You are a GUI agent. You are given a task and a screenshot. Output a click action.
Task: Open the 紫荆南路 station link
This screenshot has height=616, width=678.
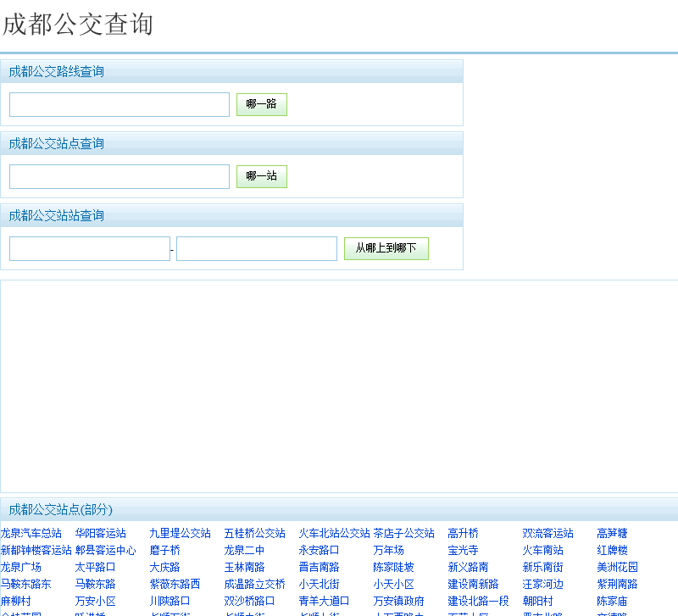pyautogui.click(x=618, y=585)
